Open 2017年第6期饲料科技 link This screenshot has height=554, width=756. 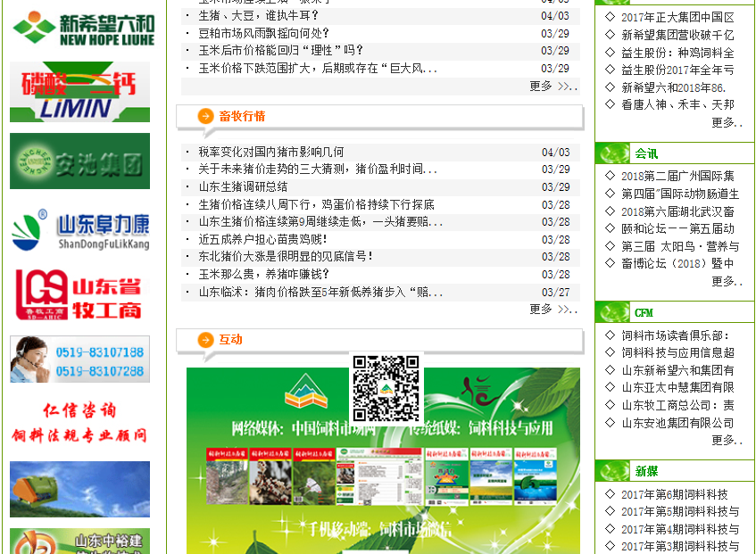[674, 494]
